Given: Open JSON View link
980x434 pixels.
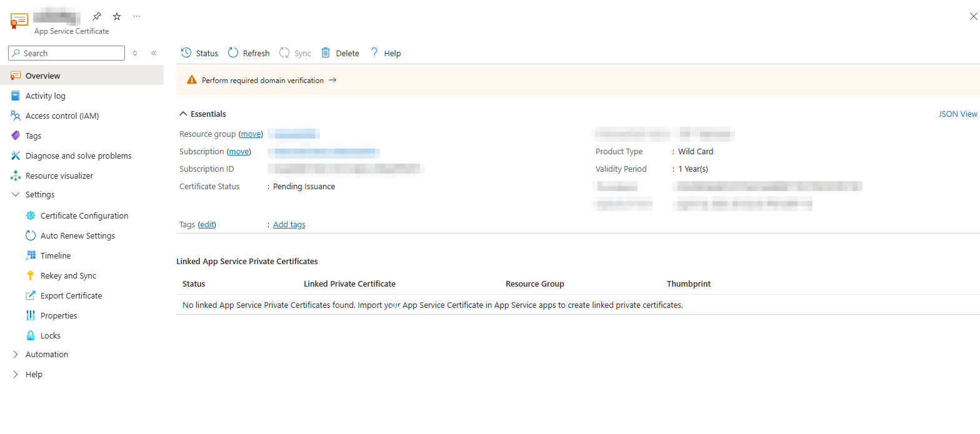Looking at the screenshot, I should click(x=957, y=114).
